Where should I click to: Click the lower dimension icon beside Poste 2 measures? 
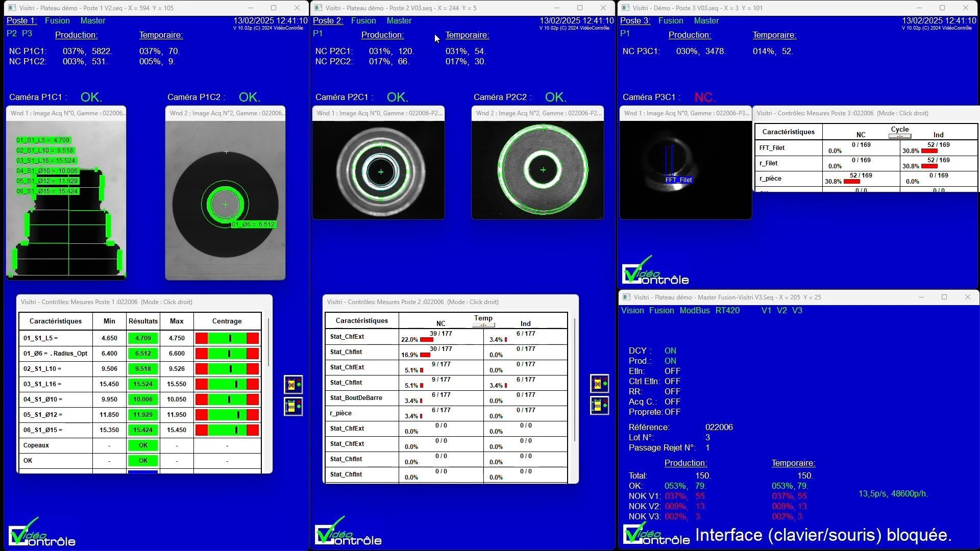(599, 406)
